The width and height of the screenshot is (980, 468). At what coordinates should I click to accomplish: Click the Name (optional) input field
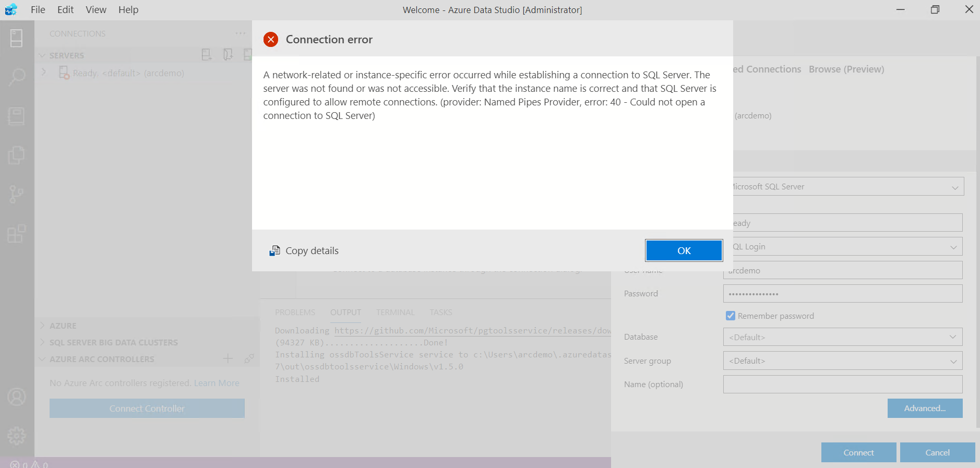click(x=843, y=385)
